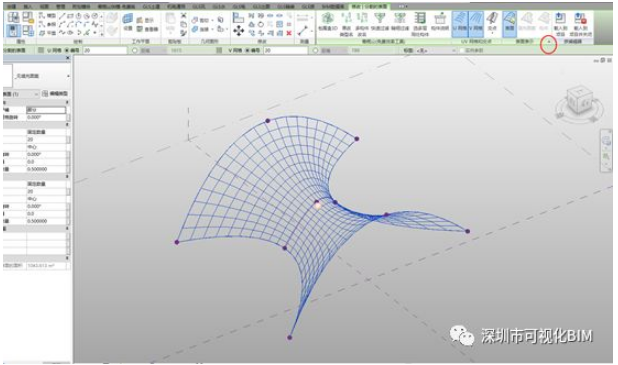Click the red X delete icon
618x365 pixels.
(x=289, y=33)
